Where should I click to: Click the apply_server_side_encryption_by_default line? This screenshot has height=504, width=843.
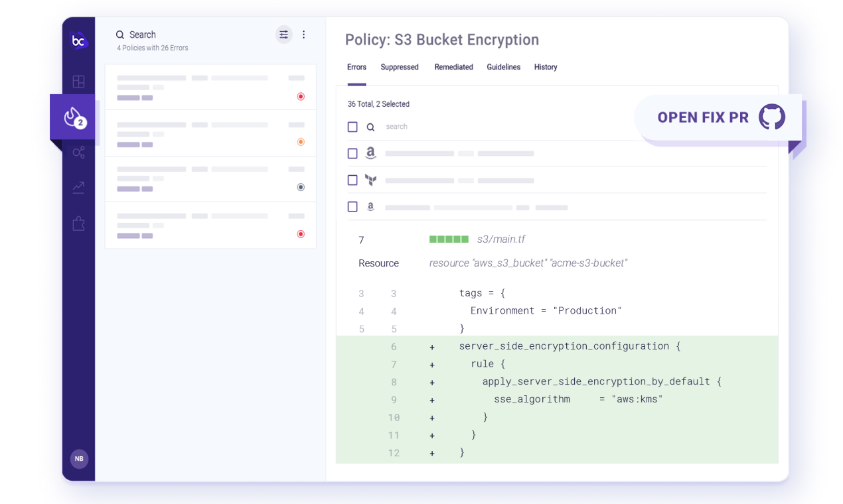tap(601, 382)
